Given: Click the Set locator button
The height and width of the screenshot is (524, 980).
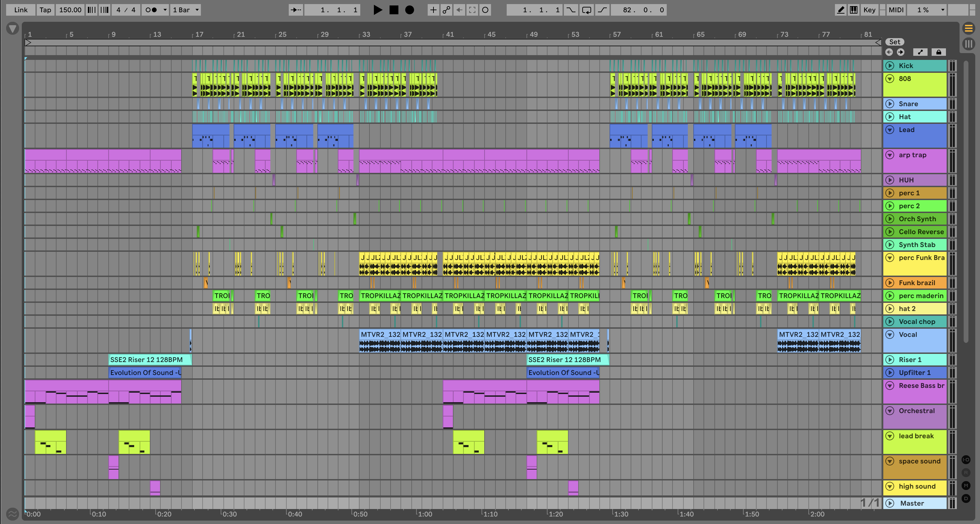Looking at the screenshot, I should [895, 42].
